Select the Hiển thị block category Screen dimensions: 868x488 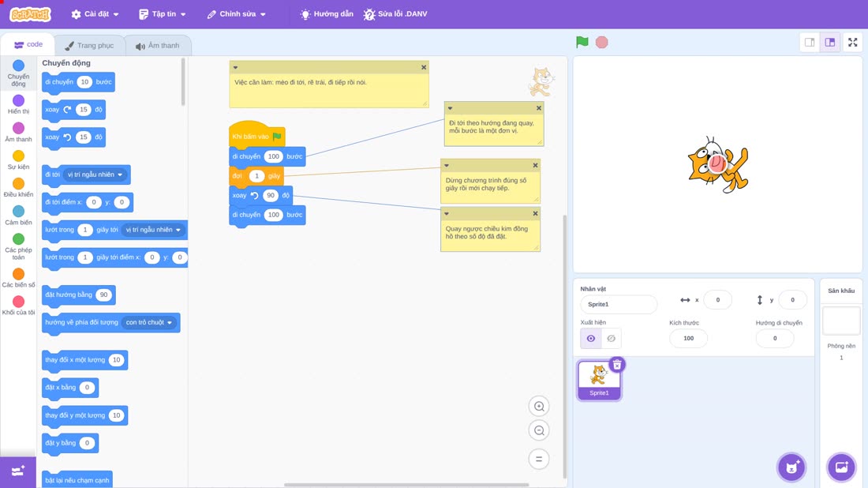(x=18, y=104)
